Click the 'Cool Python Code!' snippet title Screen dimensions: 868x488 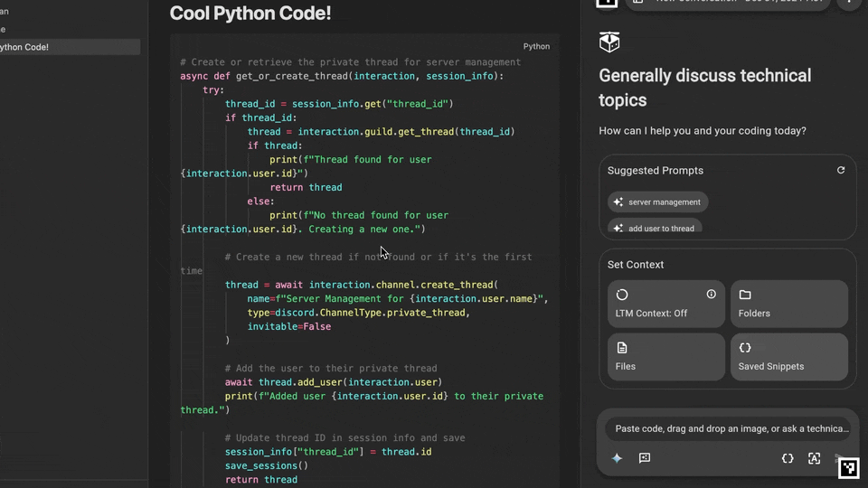pyautogui.click(x=250, y=14)
